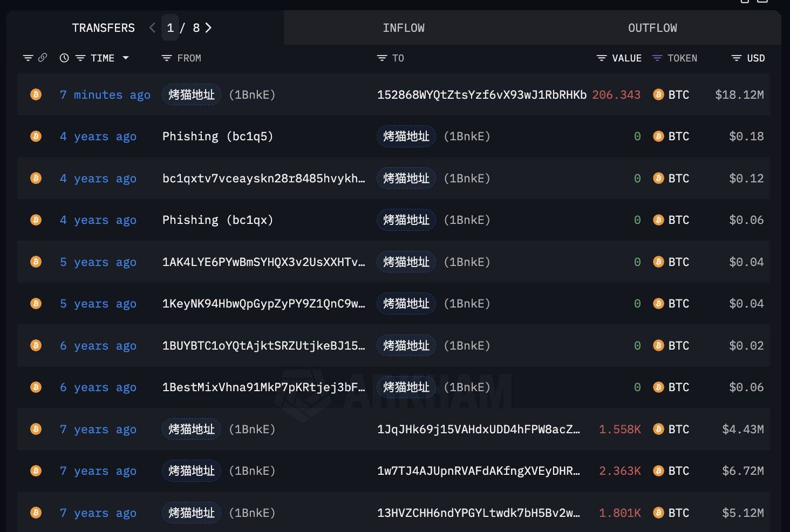Click the clock icon beside TIME
Screen dimensions: 790x532
tap(64, 58)
